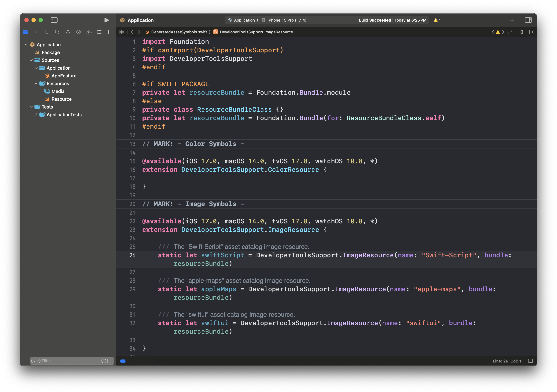Click the ColorResource extension type
Viewport: 557px width, 392px height.
pos(293,169)
